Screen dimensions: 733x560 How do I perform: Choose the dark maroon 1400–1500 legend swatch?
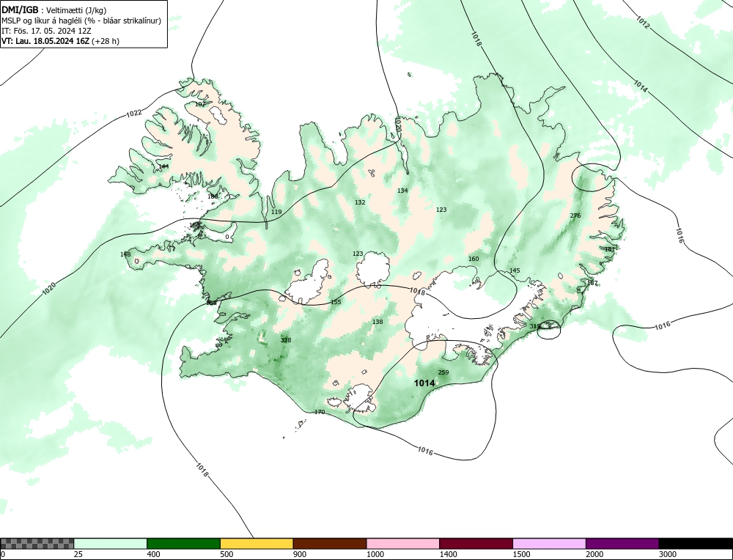point(476,543)
